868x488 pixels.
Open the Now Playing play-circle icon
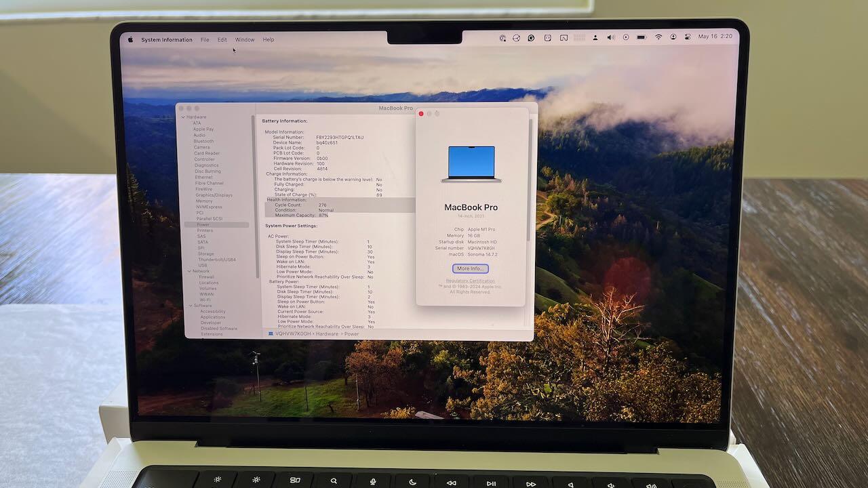pos(626,37)
